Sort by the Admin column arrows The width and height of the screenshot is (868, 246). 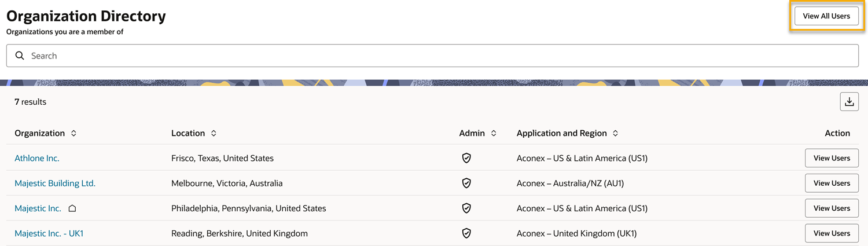click(x=494, y=133)
